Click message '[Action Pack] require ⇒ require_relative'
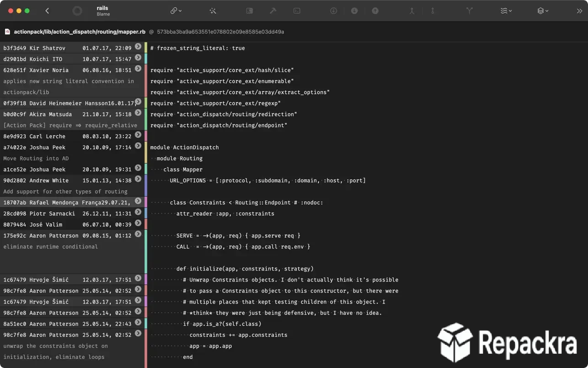The width and height of the screenshot is (588, 368). (x=70, y=125)
